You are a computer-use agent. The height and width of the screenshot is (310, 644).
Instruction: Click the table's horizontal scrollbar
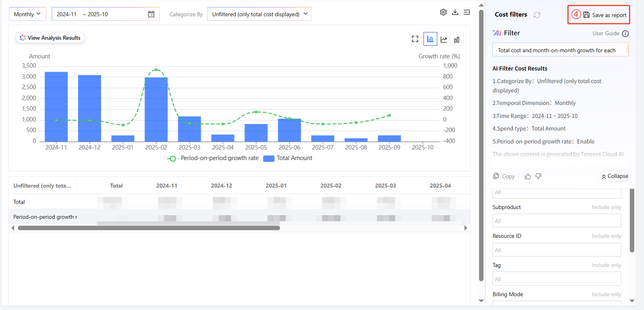pyautogui.click(x=149, y=228)
